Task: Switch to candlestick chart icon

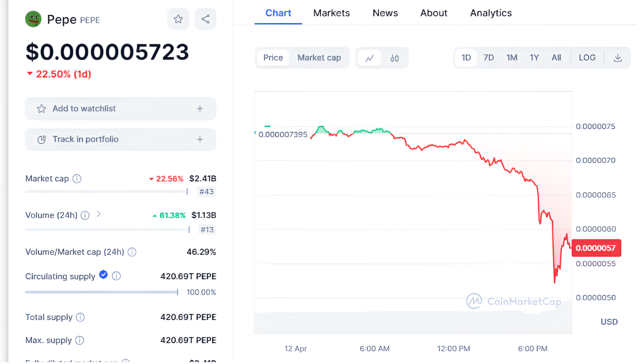Action: [x=394, y=58]
